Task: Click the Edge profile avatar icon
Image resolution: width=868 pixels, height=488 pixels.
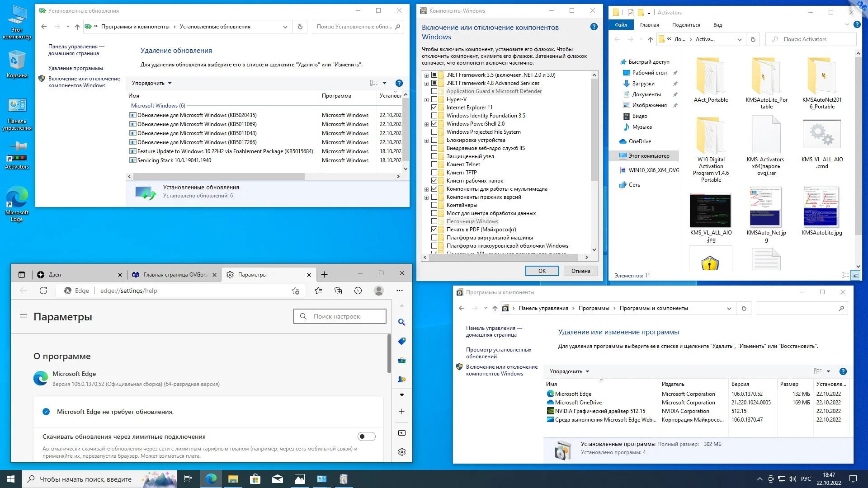Action: (379, 291)
